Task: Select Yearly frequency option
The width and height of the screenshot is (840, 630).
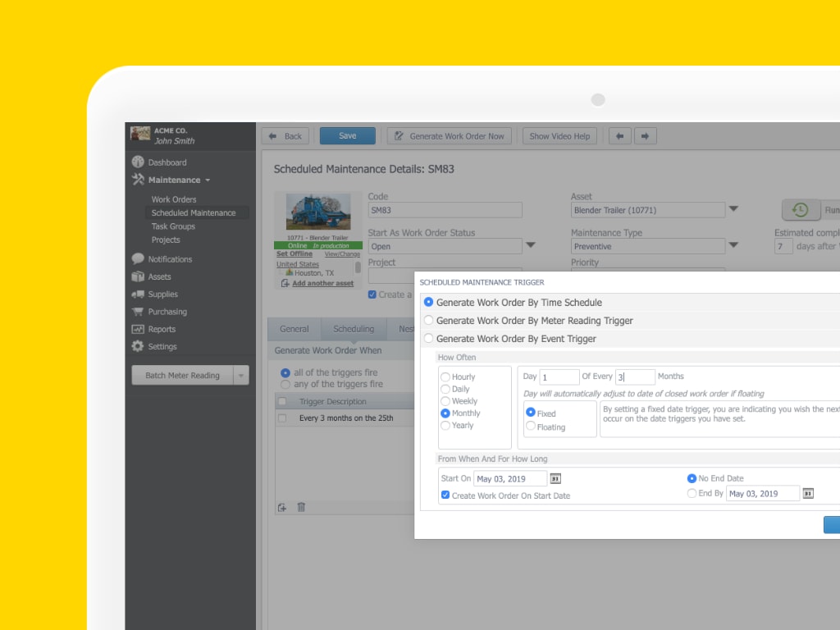Action: coord(445,426)
